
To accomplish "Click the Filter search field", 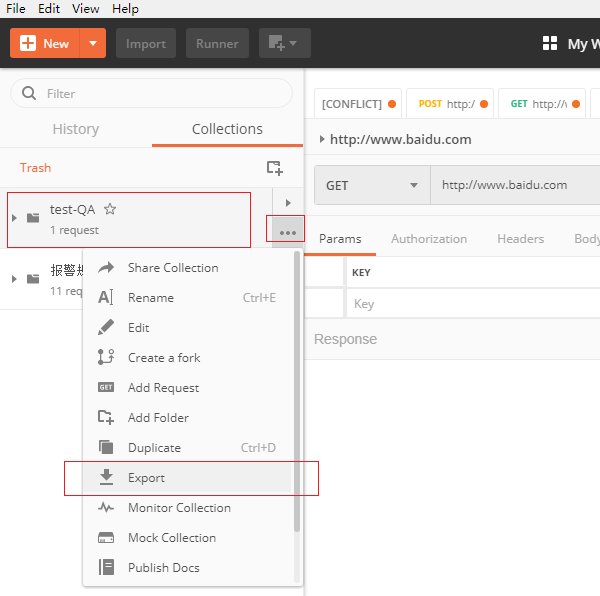I will [x=150, y=93].
